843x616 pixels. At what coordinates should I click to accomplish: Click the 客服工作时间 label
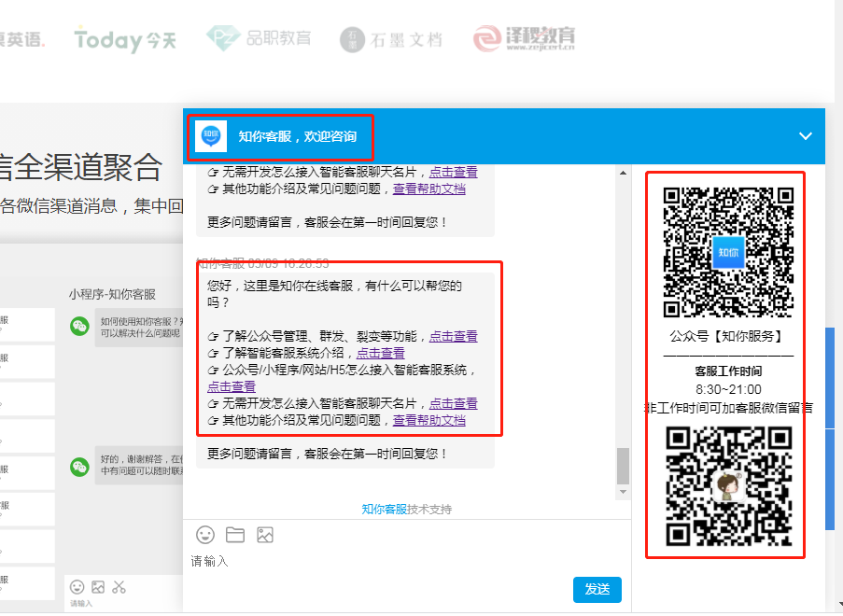click(x=728, y=371)
